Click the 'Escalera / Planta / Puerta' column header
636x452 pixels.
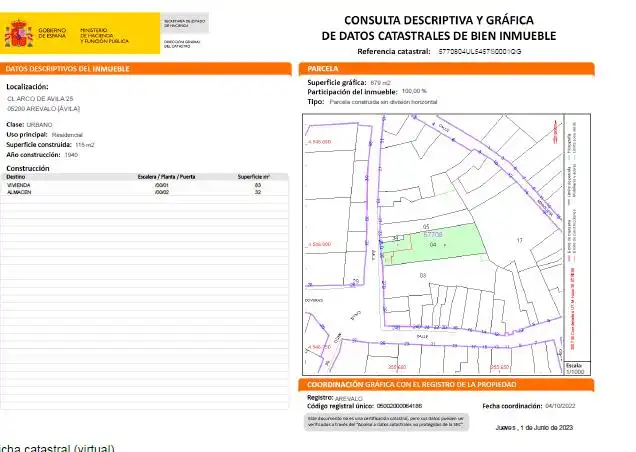[x=166, y=177]
